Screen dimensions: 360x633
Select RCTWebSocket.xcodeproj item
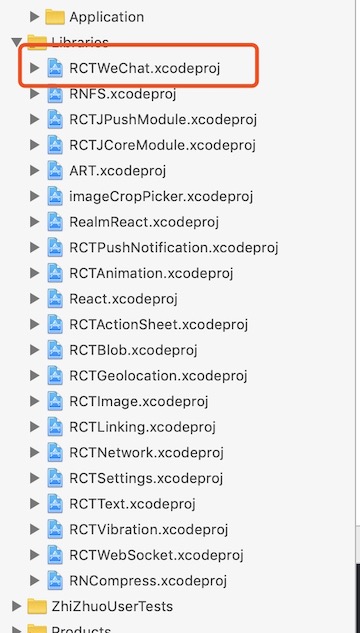(156, 555)
